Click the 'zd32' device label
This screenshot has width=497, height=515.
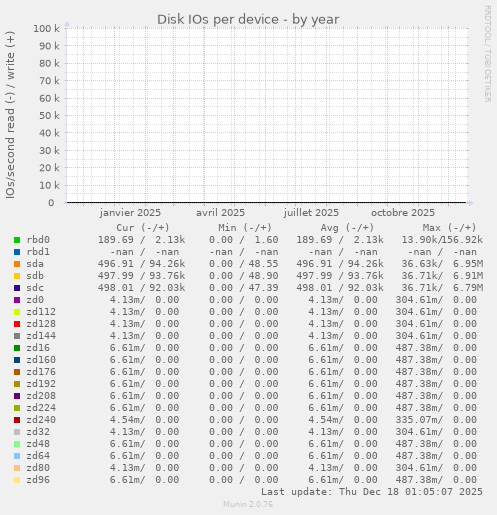click(x=38, y=432)
